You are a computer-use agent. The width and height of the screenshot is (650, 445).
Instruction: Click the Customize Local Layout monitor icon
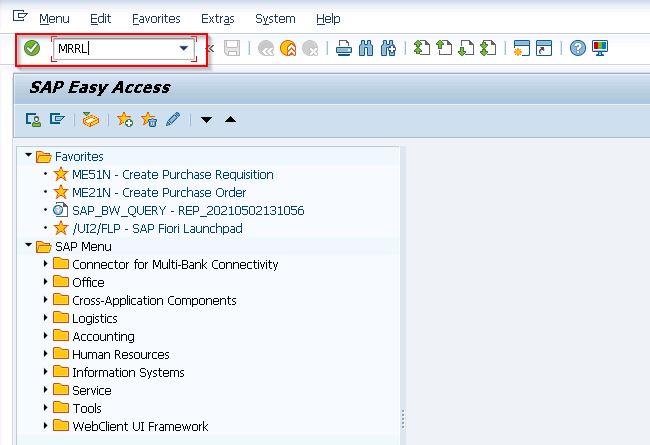pyautogui.click(x=600, y=48)
